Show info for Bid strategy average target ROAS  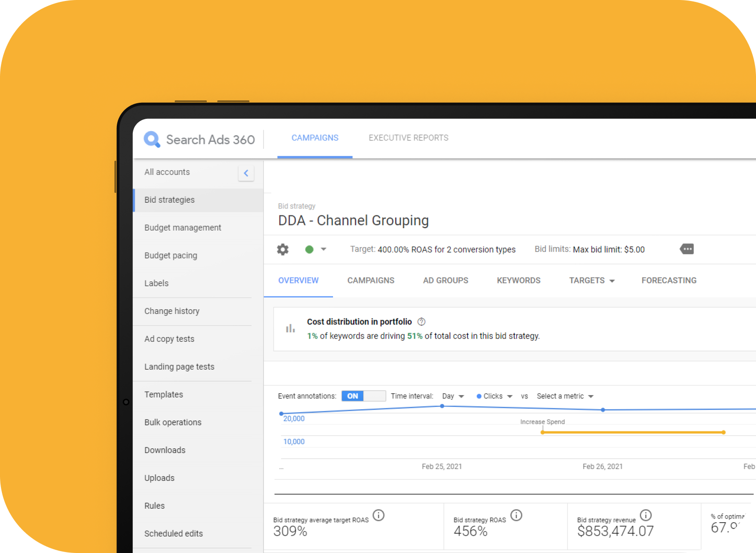(378, 515)
